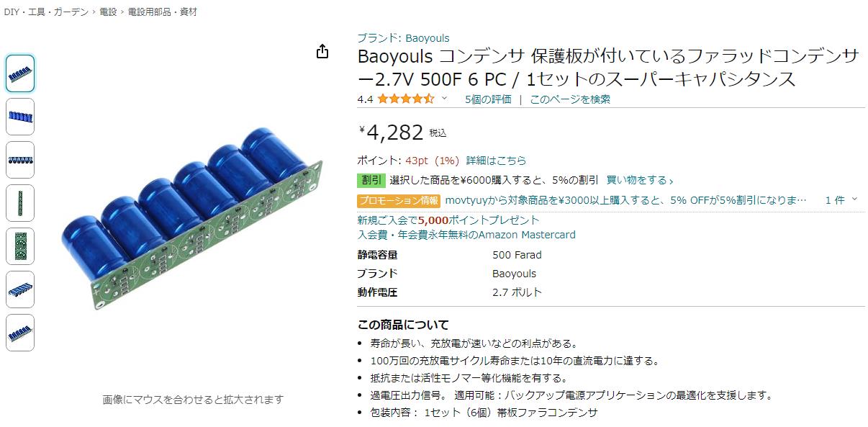The width and height of the screenshot is (868, 427).
Task: Open the 詳細はこちら points link
Action: tap(496, 161)
